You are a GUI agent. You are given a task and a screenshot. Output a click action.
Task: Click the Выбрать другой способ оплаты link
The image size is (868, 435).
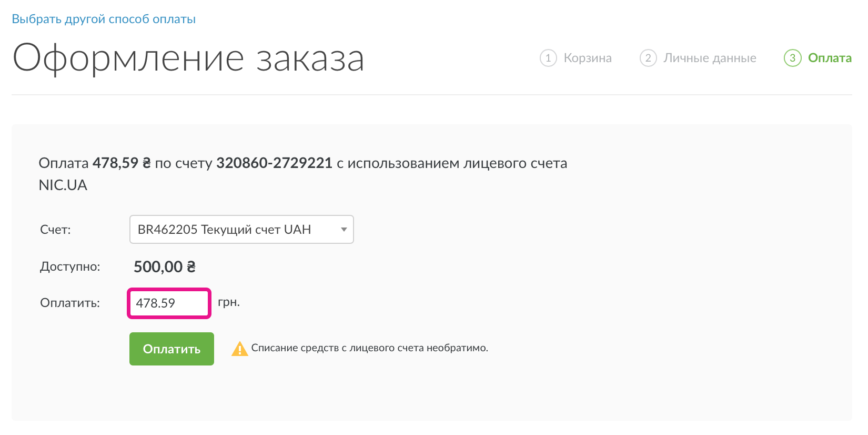click(104, 19)
